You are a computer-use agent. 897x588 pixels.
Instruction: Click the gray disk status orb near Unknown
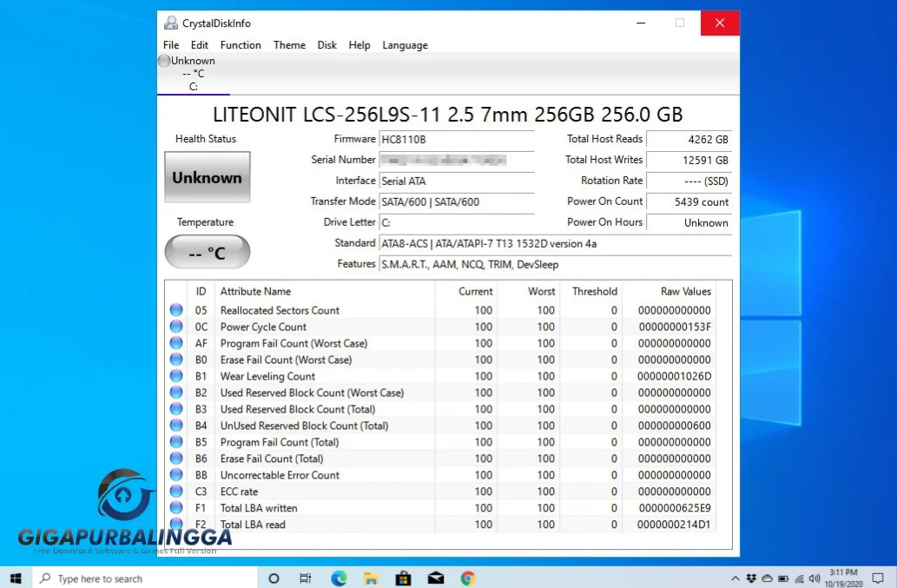[164, 61]
